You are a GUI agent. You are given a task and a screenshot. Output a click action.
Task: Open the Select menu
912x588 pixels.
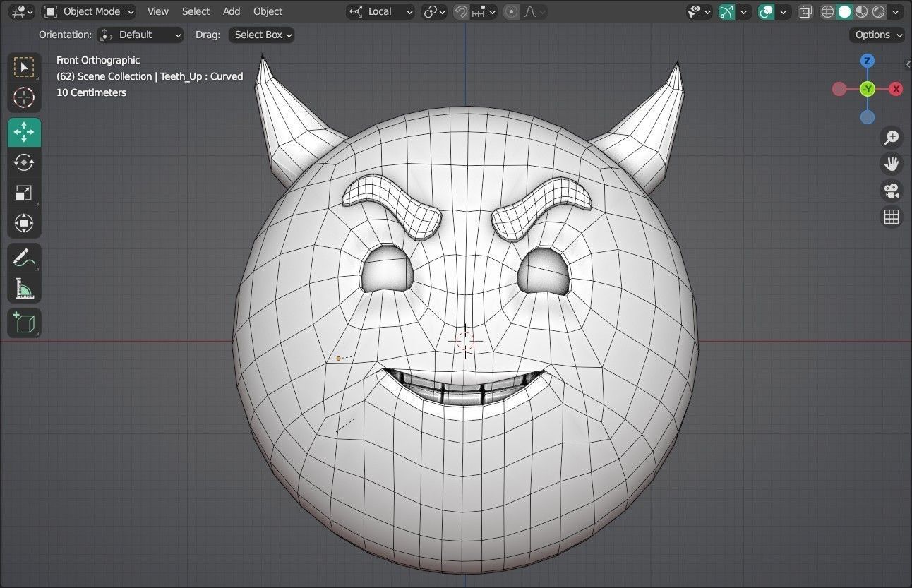pos(196,11)
